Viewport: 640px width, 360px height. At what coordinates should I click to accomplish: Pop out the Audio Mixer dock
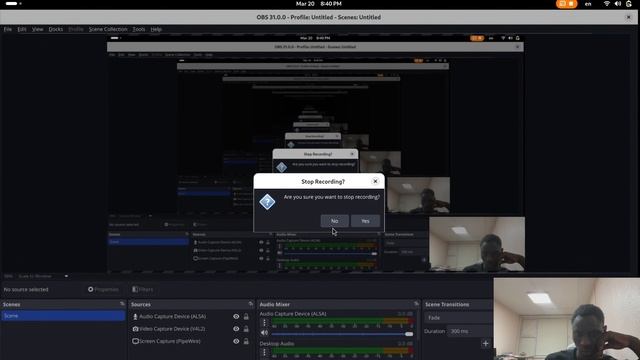pos(416,304)
